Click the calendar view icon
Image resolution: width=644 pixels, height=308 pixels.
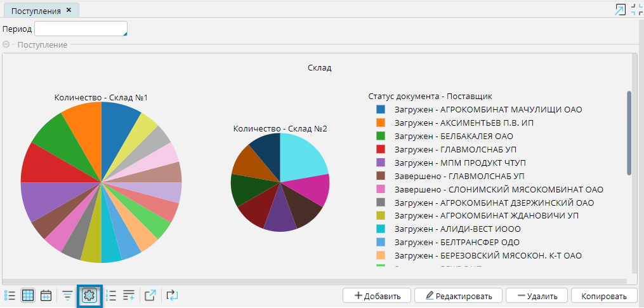(46, 295)
